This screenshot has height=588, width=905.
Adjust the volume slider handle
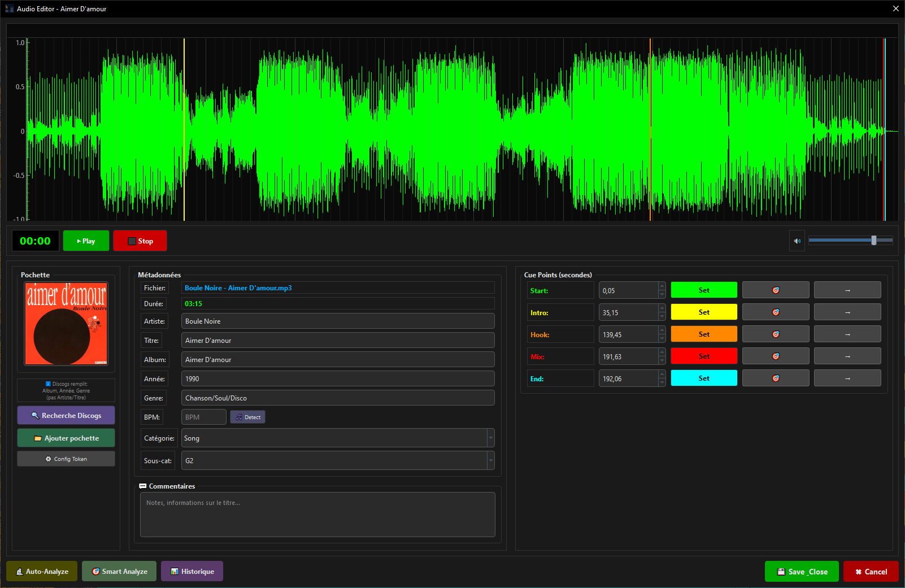click(x=873, y=241)
